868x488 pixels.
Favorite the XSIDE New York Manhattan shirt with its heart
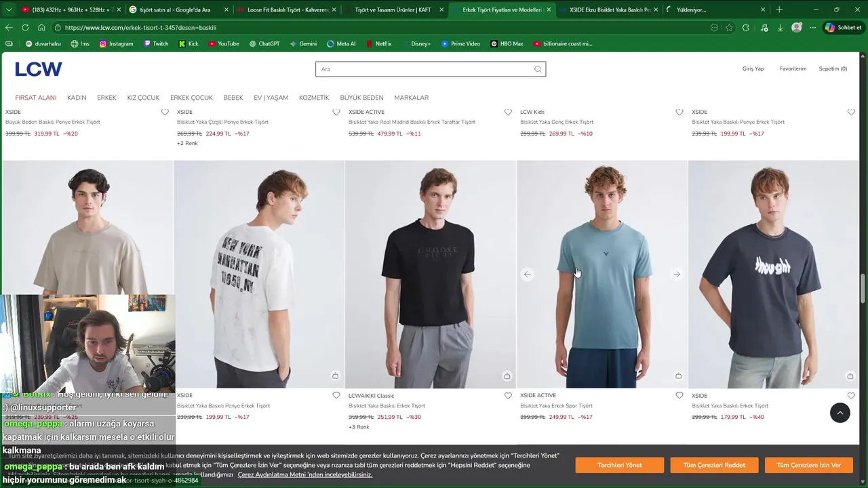click(336, 396)
